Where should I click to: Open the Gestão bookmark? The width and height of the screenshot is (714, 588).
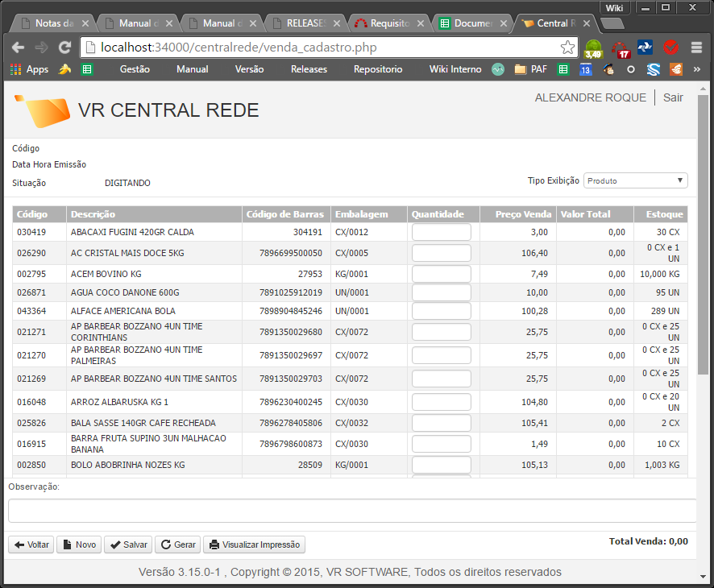[x=135, y=69]
